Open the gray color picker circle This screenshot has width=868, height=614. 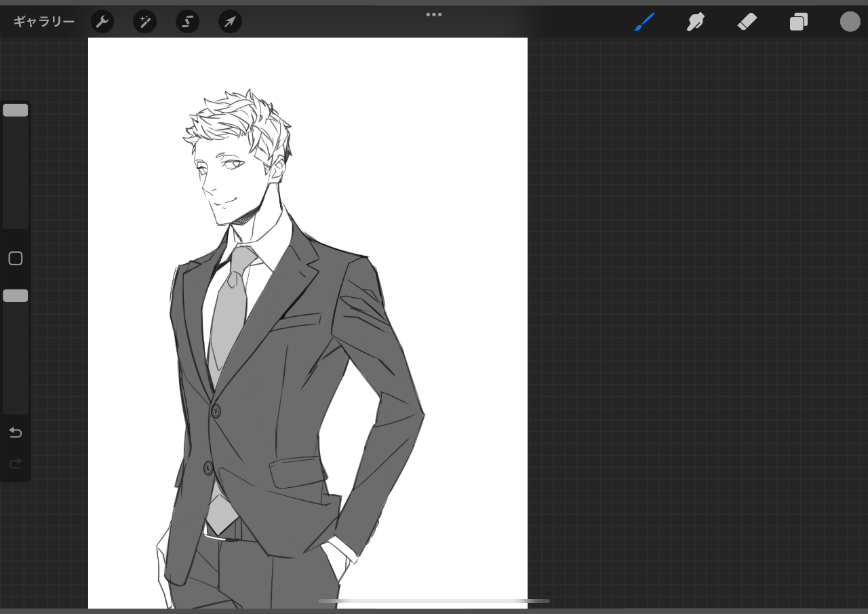(x=850, y=22)
